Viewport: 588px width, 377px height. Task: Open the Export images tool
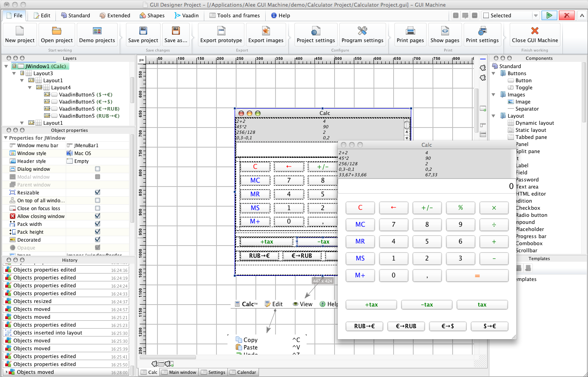click(266, 31)
